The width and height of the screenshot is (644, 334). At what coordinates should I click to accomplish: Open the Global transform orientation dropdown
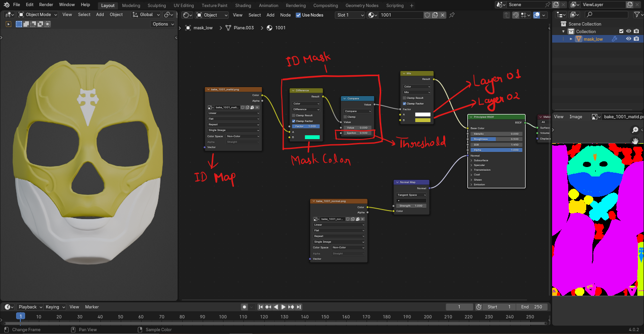[147, 15]
